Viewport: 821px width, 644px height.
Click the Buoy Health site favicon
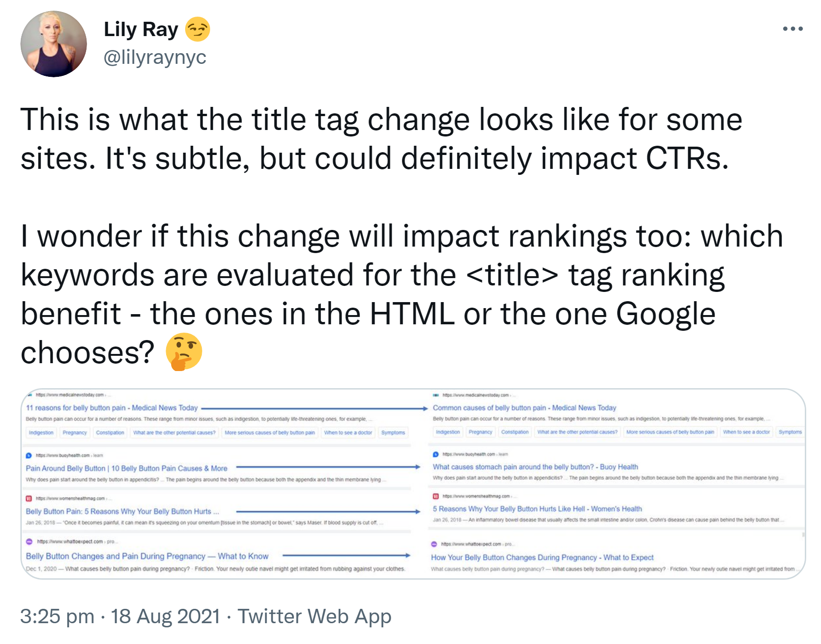point(29,455)
